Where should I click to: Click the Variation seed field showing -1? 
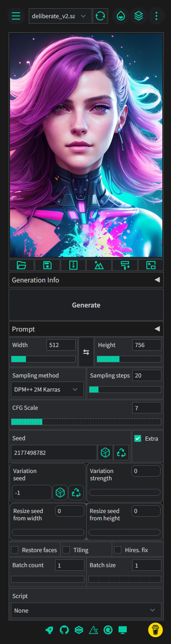click(x=31, y=493)
